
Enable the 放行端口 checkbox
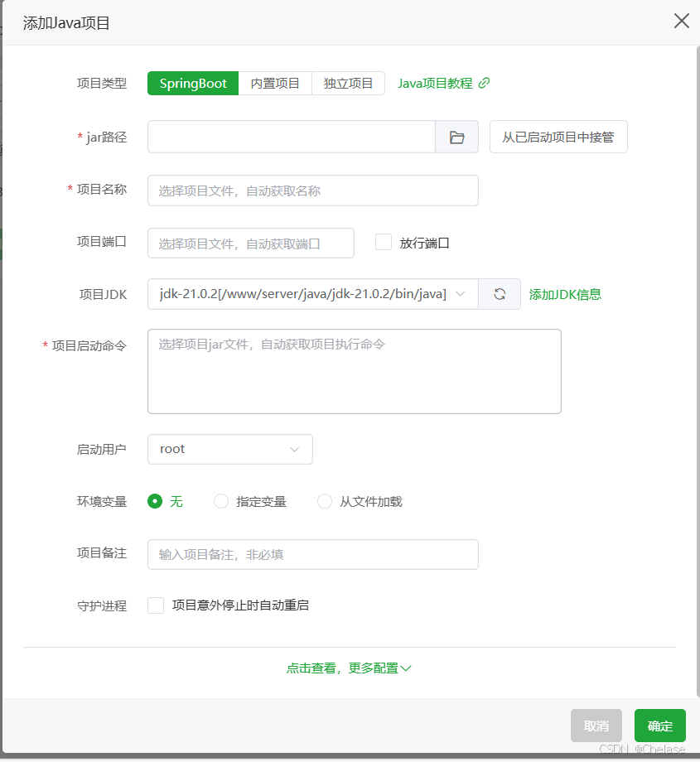point(384,242)
